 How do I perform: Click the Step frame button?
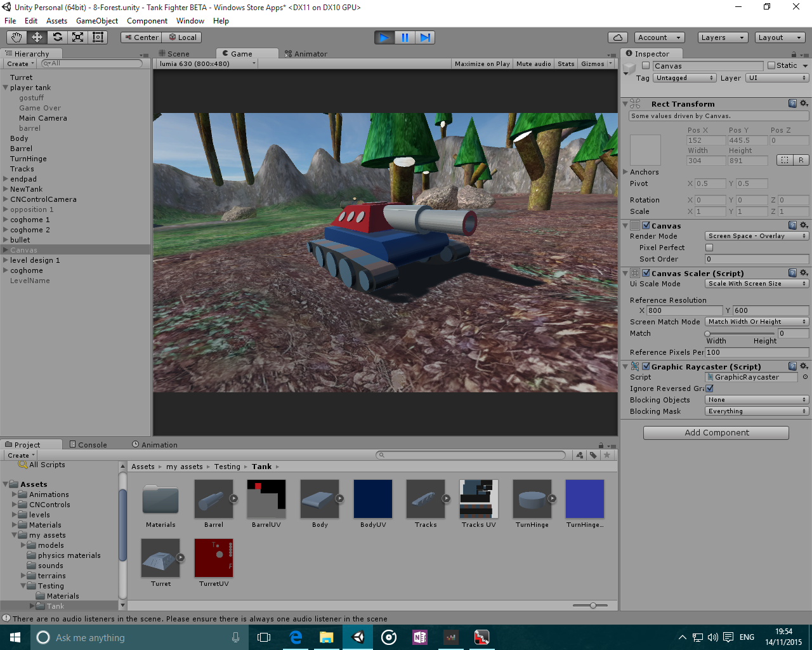[426, 37]
